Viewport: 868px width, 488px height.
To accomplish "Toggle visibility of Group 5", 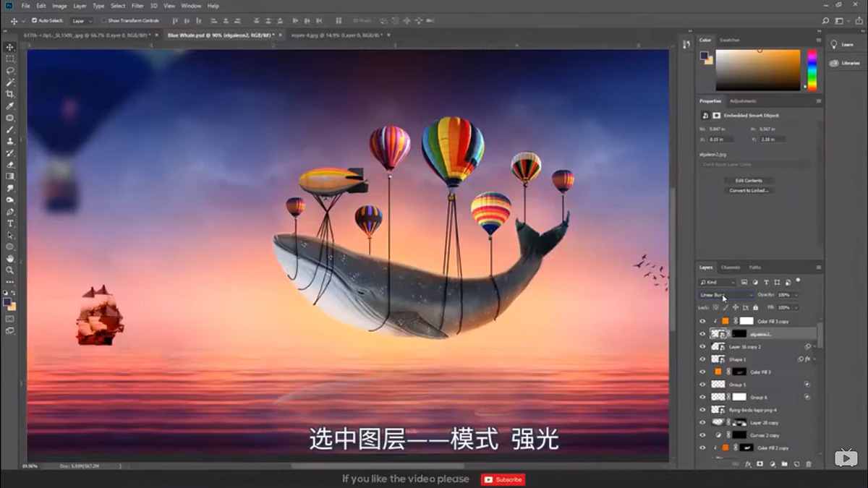I will [702, 384].
